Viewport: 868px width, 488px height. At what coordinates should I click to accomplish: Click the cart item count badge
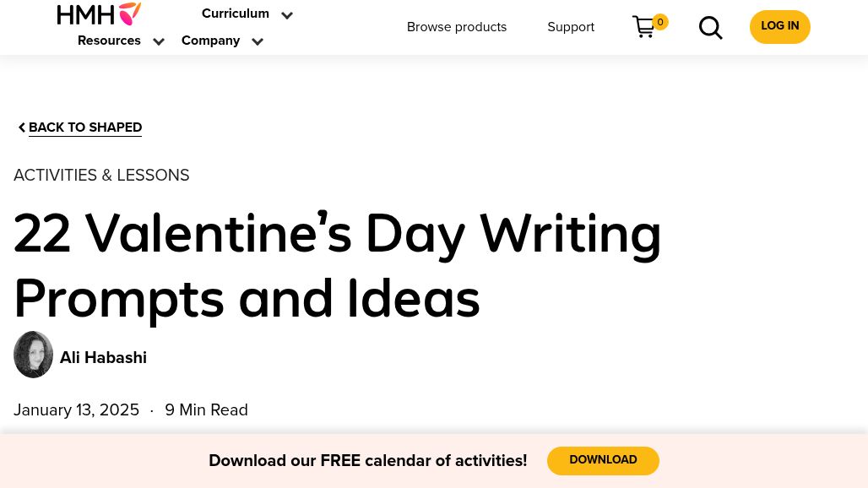tap(660, 22)
